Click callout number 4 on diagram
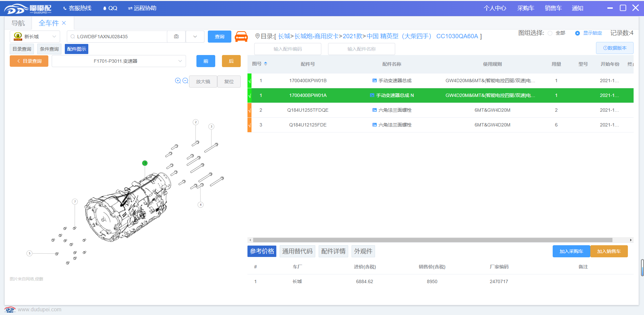The height and width of the screenshot is (315, 644). (x=200, y=205)
